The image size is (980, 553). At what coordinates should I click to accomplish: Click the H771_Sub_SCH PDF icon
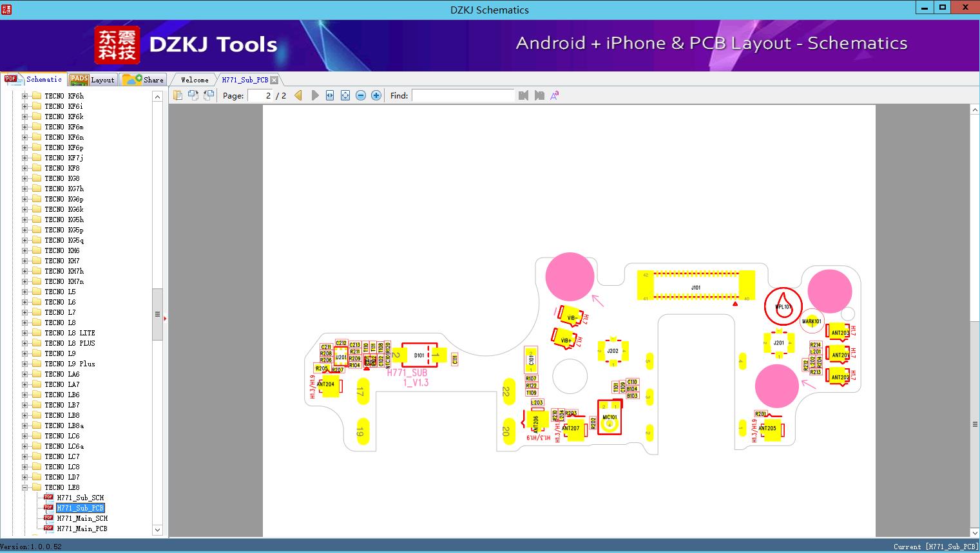coord(48,497)
